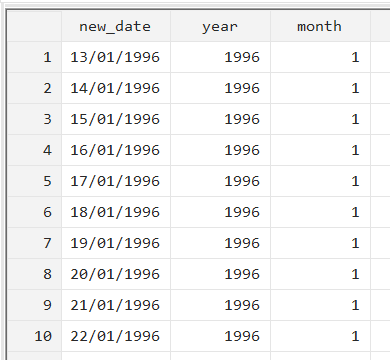This screenshot has height=360, width=390.
Task: Select row number 1 header
Action: tap(35, 57)
